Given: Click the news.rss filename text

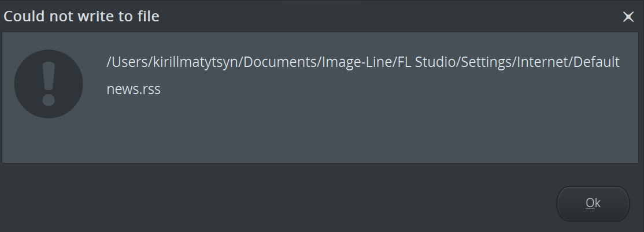Looking at the screenshot, I should tap(134, 89).
